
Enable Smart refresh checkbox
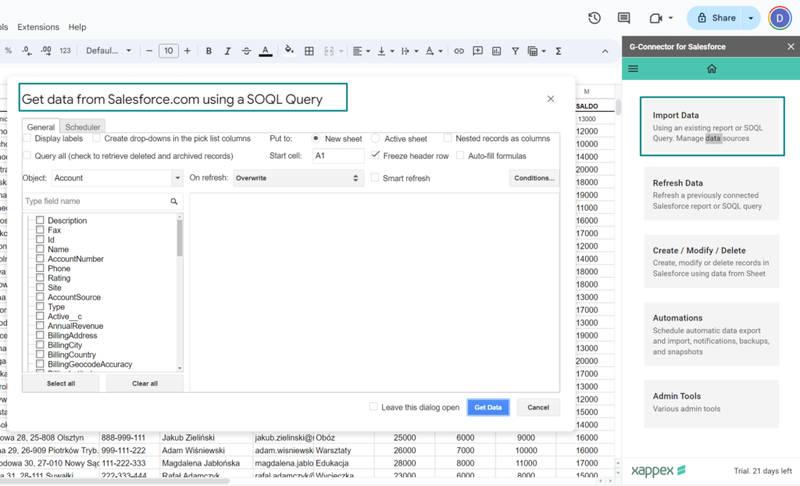(375, 177)
